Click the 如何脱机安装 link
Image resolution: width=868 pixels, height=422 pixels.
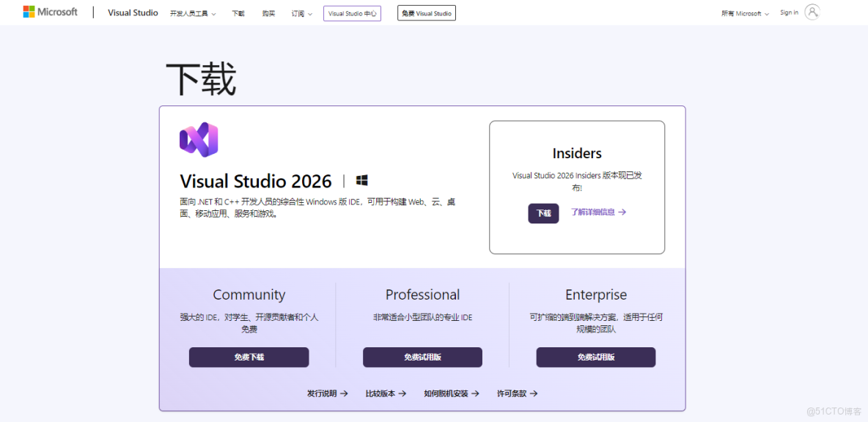(446, 393)
